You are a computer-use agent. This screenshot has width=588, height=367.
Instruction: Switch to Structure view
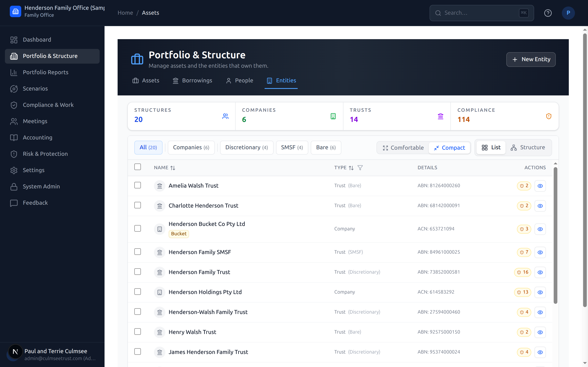point(528,148)
